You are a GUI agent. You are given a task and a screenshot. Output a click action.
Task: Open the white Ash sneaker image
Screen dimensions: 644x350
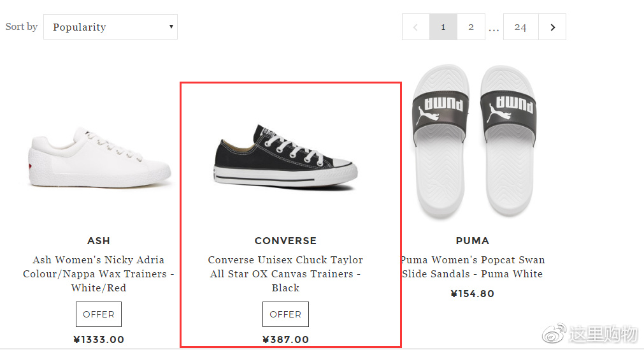[x=100, y=158]
